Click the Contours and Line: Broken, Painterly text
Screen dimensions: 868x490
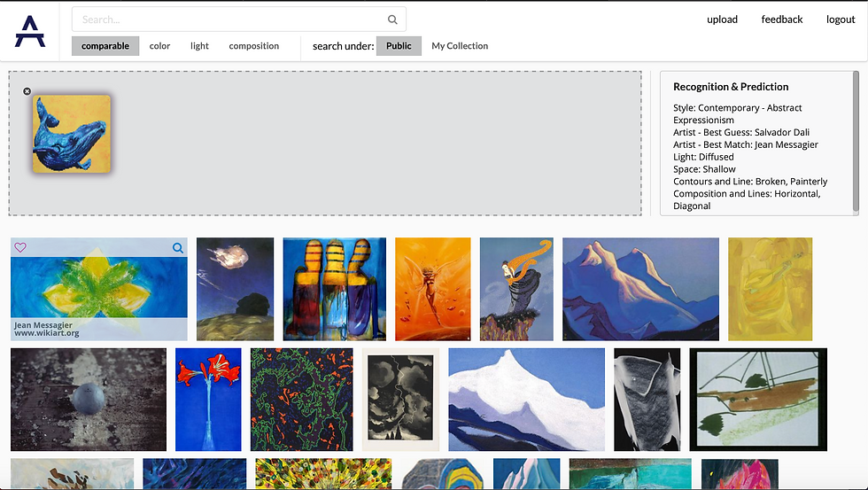pyautogui.click(x=750, y=181)
